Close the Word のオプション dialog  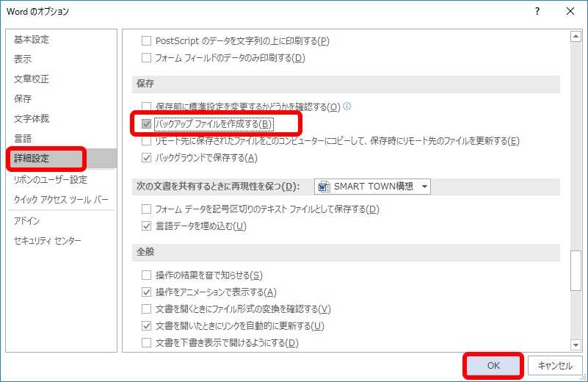[570, 11]
